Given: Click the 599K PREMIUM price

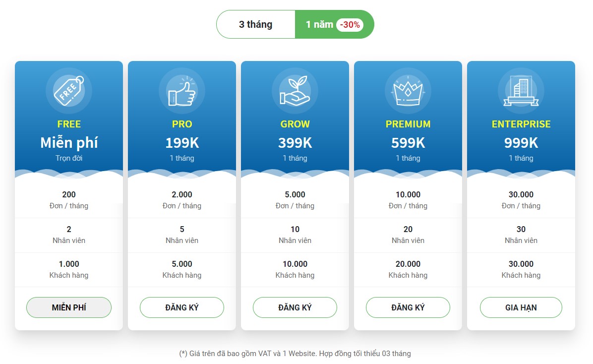Looking at the screenshot, I should pos(408,143).
